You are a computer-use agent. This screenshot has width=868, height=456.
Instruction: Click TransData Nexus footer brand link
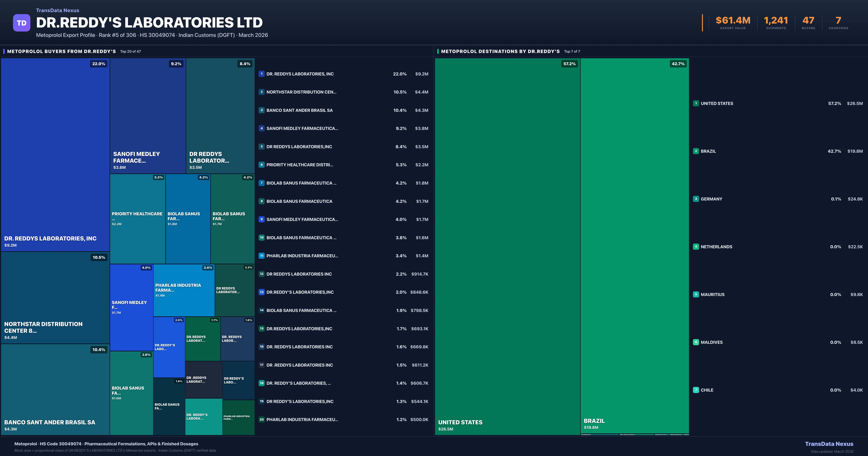point(829,444)
